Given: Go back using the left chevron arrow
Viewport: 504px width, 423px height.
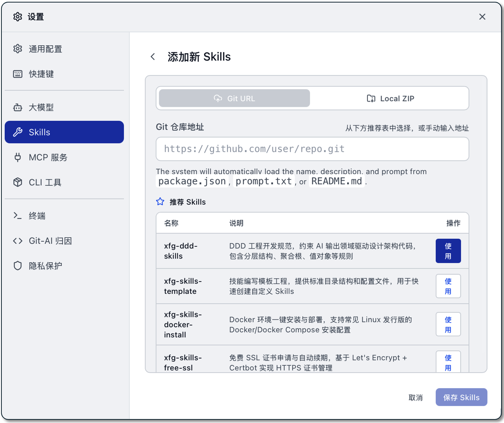Looking at the screenshot, I should pos(153,57).
